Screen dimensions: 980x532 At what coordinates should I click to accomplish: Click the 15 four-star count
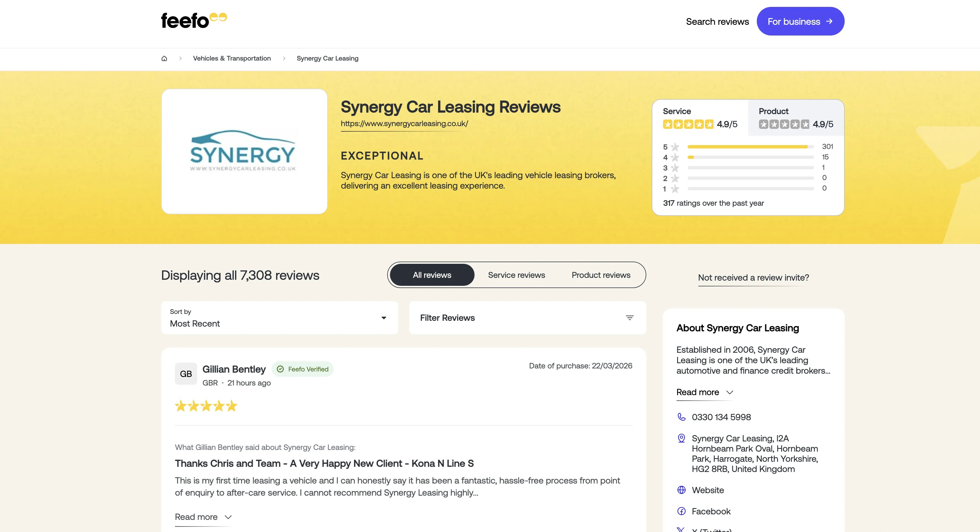825,157
